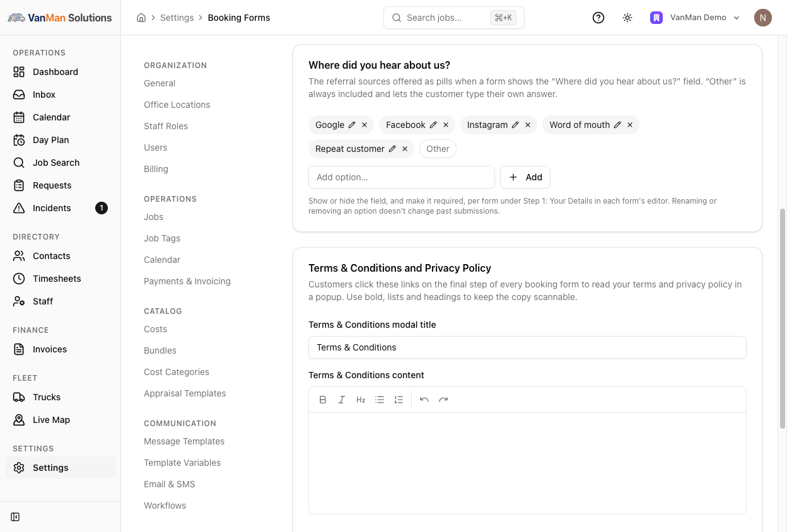
Task: Open Cost Categories settings
Action: tap(177, 372)
